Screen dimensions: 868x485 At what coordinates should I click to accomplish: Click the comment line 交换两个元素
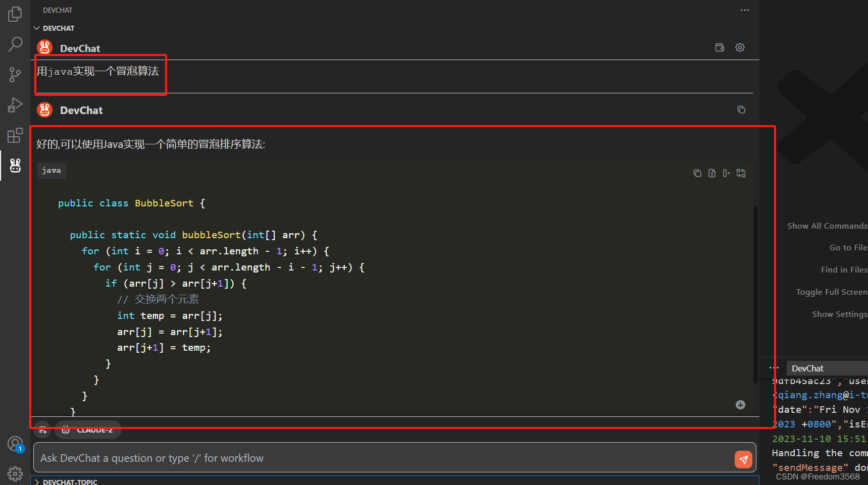158,300
